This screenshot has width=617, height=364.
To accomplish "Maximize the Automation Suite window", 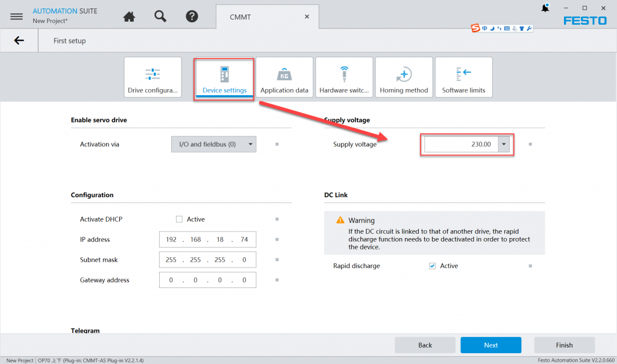I will pos(584,8).
